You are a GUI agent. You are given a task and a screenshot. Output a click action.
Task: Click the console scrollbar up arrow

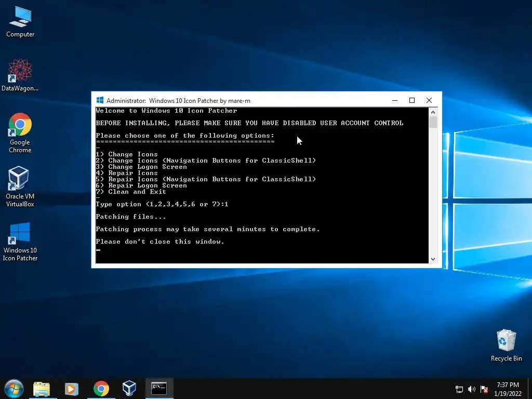tap(433, 112)
